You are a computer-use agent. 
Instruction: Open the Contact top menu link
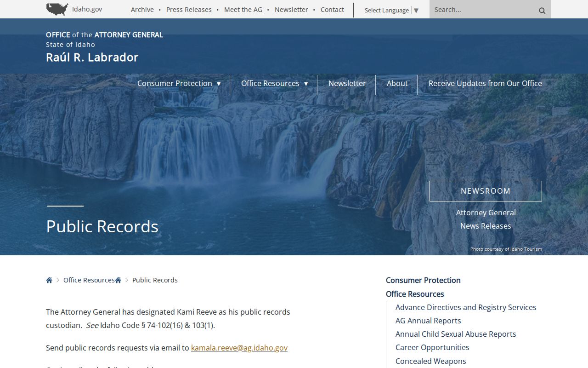point(332,10)
